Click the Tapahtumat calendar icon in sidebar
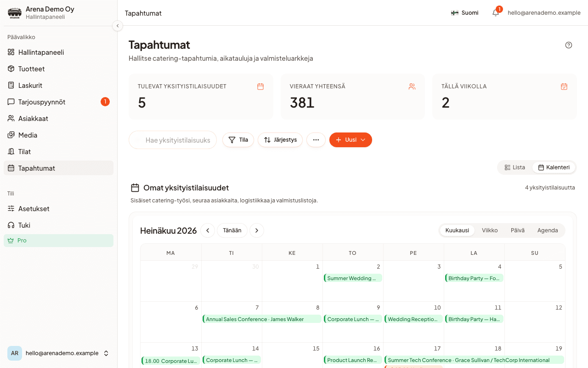This screenshot has height=368, width=588. [11, 168]
